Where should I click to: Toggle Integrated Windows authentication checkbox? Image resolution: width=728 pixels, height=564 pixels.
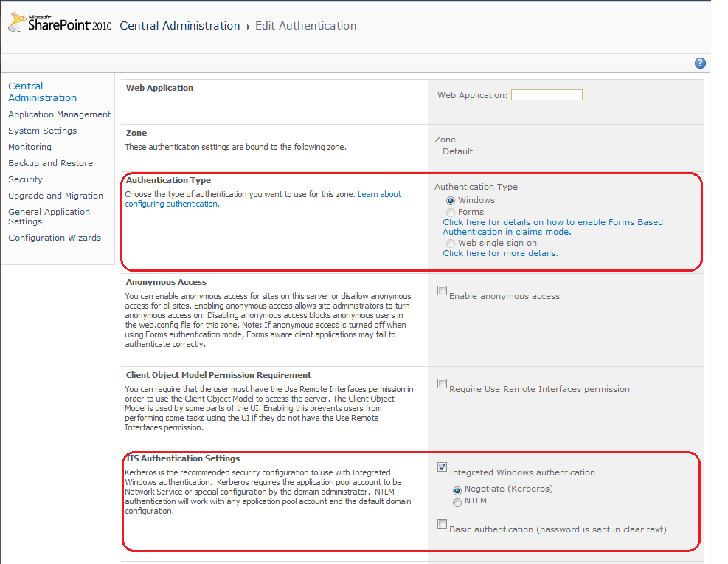point(443,467)
